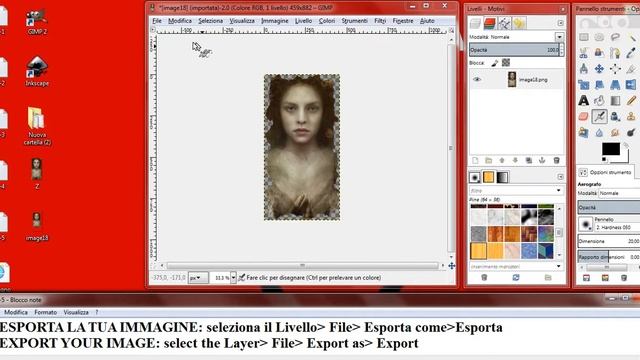
Task: Select the Clone stamp tool
Action: pos(631,116)
